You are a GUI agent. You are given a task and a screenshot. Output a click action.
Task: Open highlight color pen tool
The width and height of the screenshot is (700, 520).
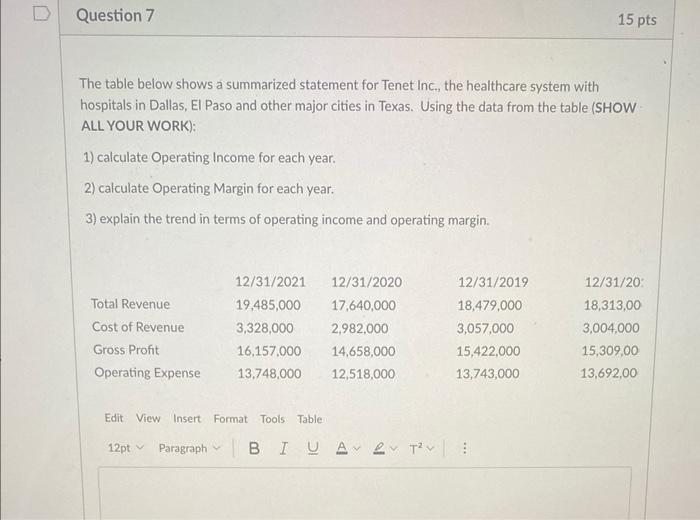(379, 448)
